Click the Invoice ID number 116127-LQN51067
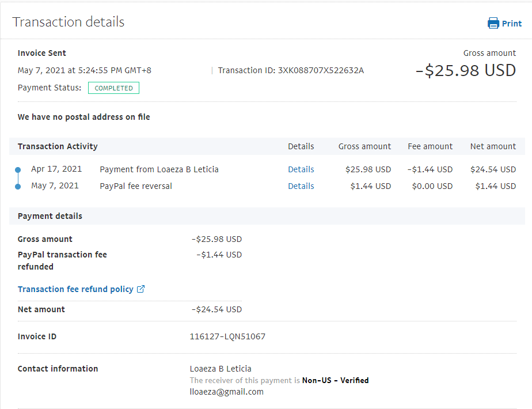Viewport: 532px width, 409px height. (227, 336)
